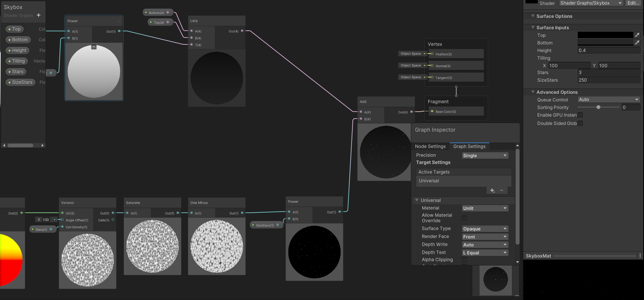
Task: Open Render Face dropdown
Action: (x=485, y=237)
